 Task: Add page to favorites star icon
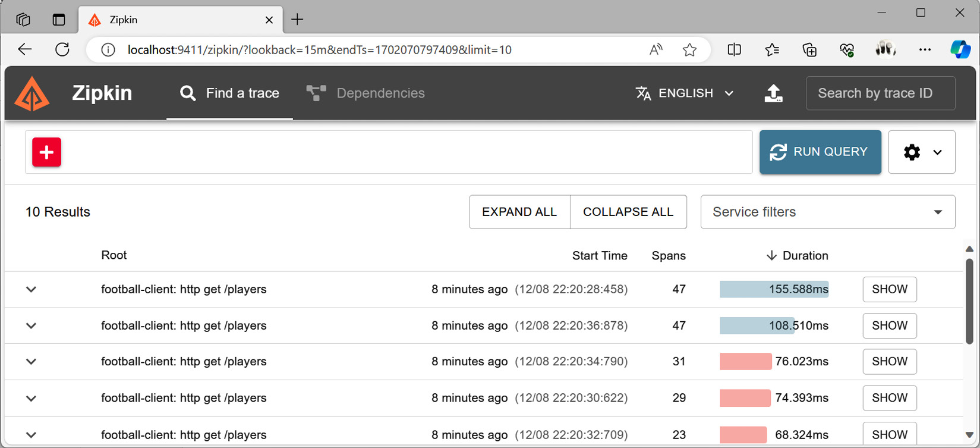point(689,50)
